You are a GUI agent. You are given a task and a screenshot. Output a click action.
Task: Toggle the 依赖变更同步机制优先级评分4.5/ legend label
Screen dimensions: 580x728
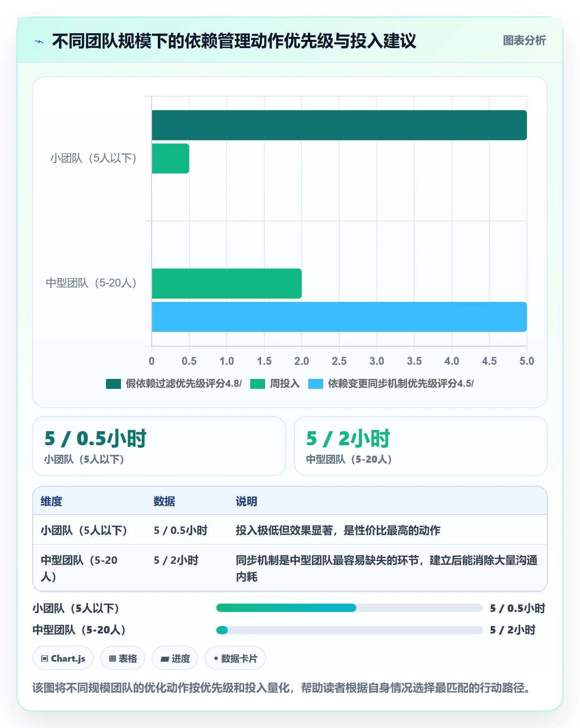[401, 383]
